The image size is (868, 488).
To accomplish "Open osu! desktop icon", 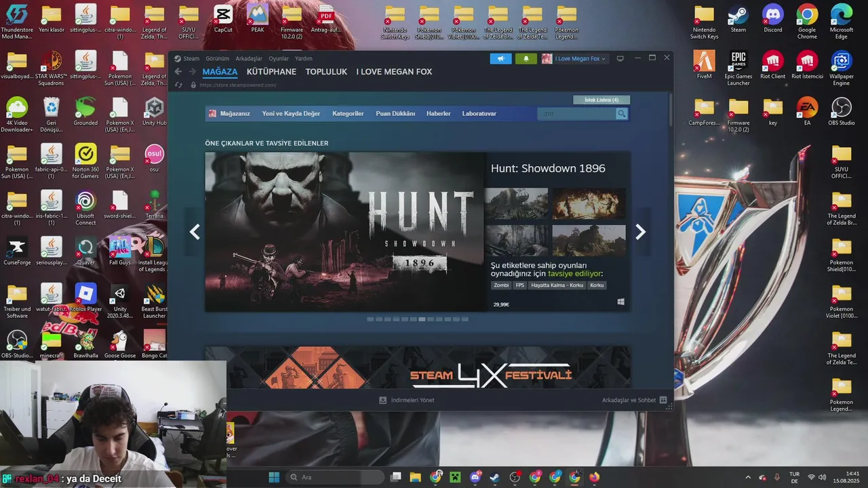I will coord(155,159).
